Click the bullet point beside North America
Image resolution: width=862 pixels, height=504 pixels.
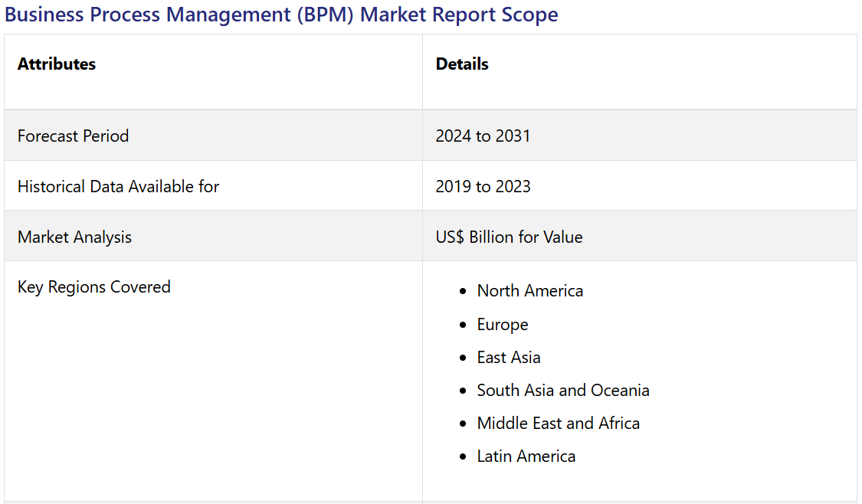(462, 292)
